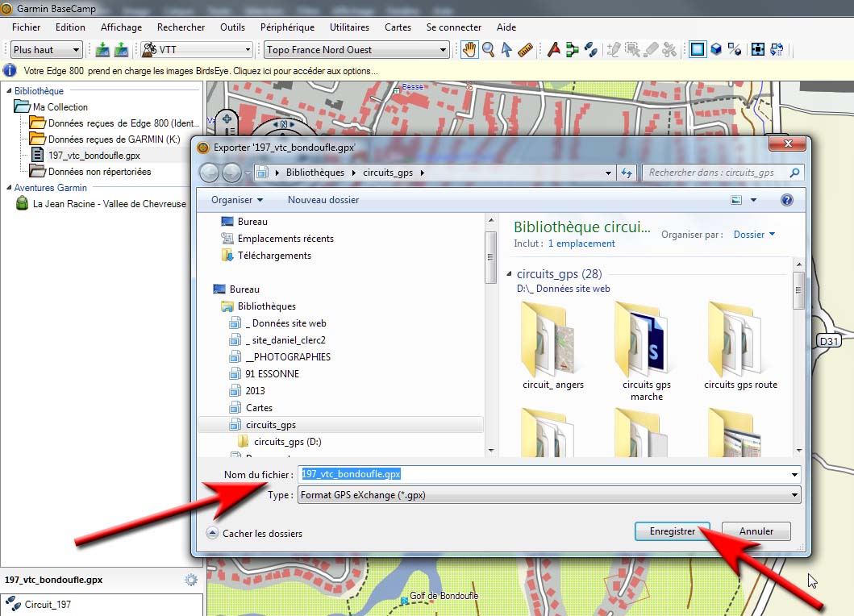Image resolution: width=854 pixels, height=616 pixels.
Task: Click the Move Point tool
Action: pos(632,49)
